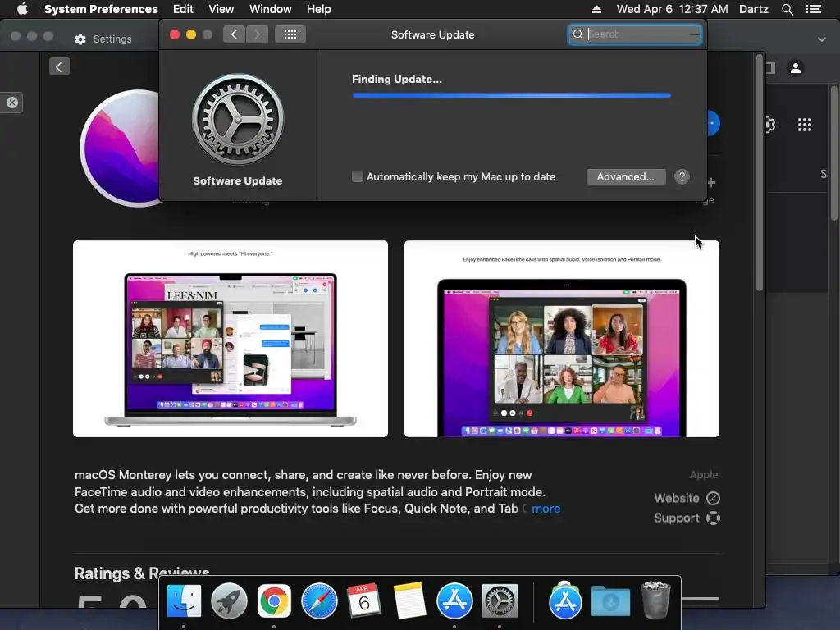840x630 pixels.
Task: Open Google Chrome in the Dock
Action: click(x=274, y=601)
